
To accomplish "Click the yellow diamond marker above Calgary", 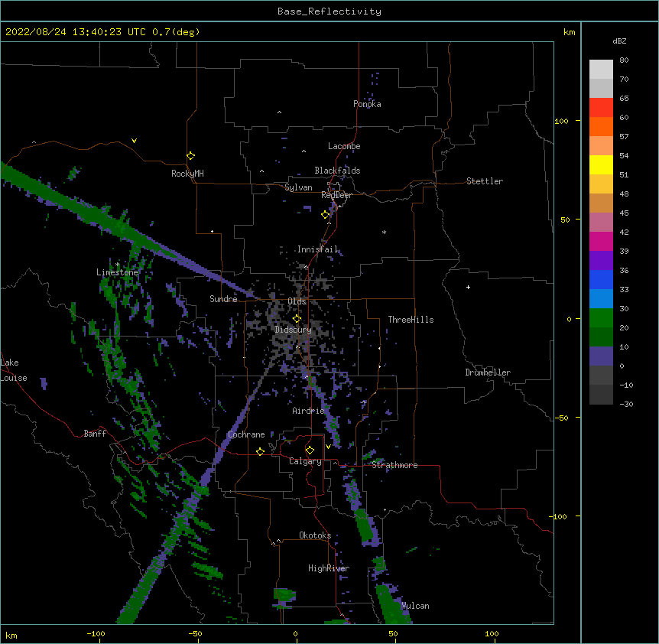I will tap(310, 450).
